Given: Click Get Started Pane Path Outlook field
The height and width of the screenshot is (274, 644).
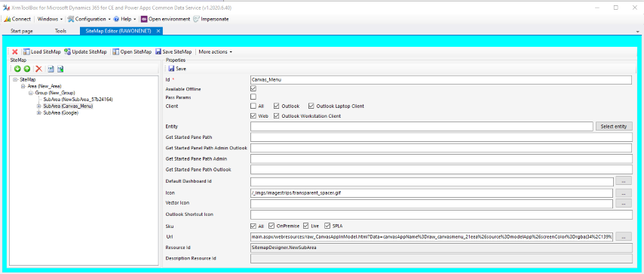Looking at the screenshot, I should (x=440, y=170).
